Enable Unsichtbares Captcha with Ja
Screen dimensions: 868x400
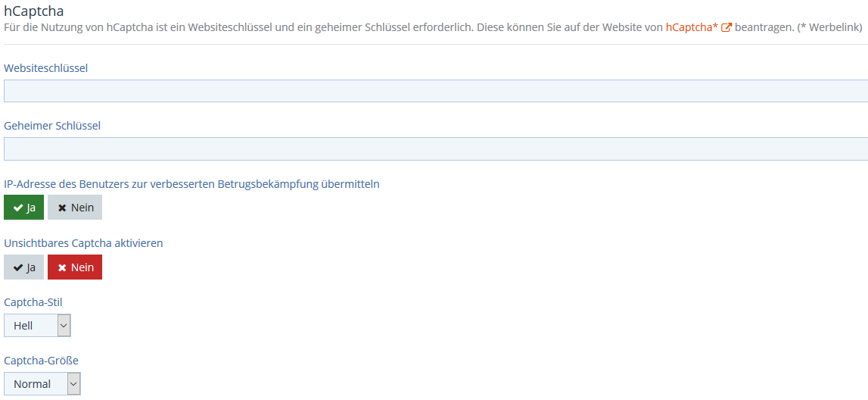click(x=24, y=267)
